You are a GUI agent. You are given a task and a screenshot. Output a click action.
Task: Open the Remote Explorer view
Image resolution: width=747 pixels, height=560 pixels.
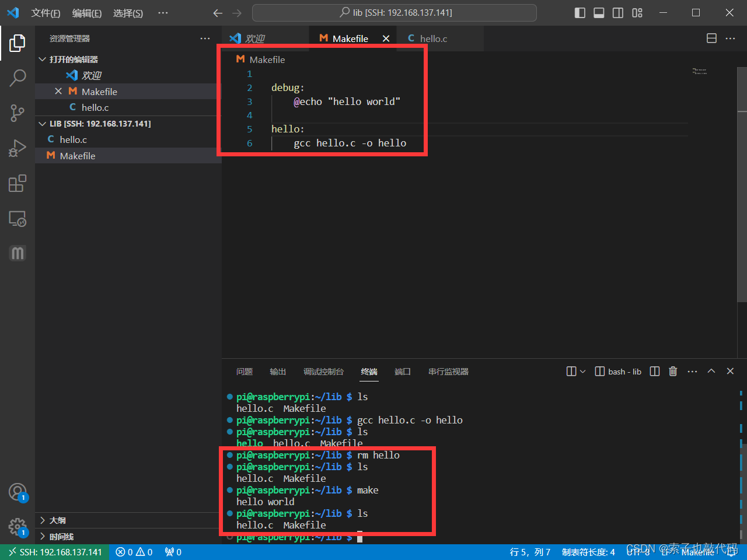point(18,219)
